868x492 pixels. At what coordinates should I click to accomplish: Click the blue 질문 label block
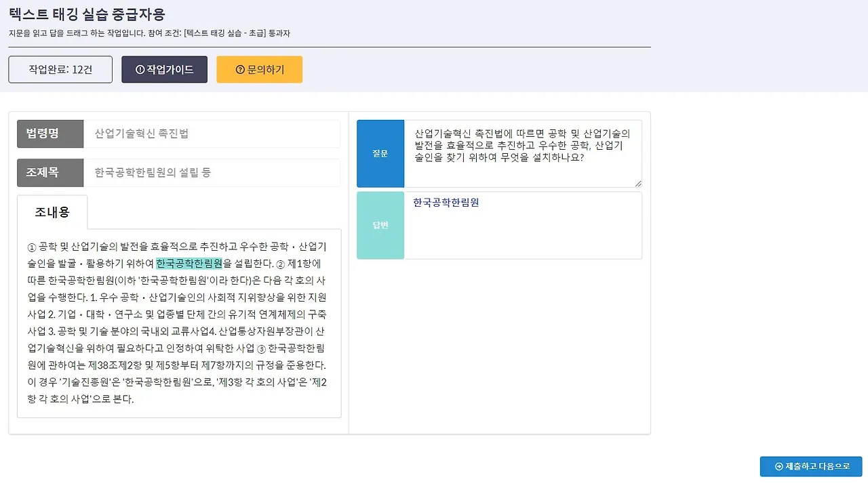click(380, 154)
